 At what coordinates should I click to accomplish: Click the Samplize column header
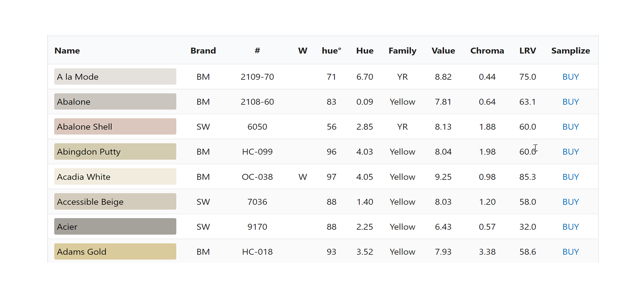pyautogui.click(x=570, y=51)
